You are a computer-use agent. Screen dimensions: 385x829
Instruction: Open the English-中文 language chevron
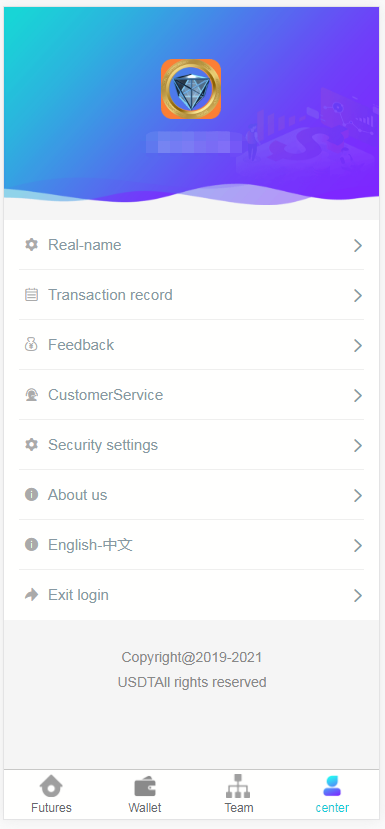[358, 546]
